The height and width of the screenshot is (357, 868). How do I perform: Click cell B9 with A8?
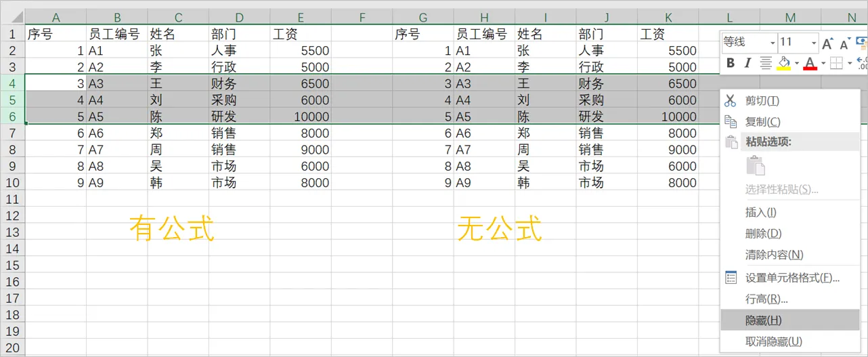117,166
